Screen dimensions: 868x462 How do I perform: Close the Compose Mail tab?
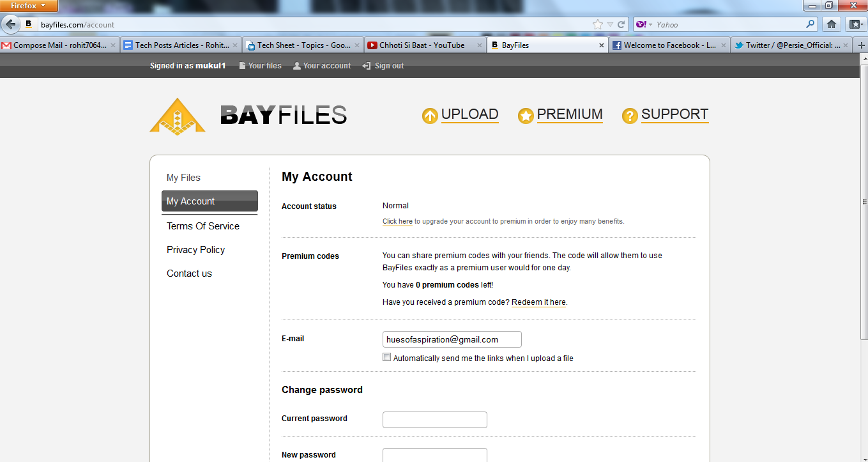point(113,45)
